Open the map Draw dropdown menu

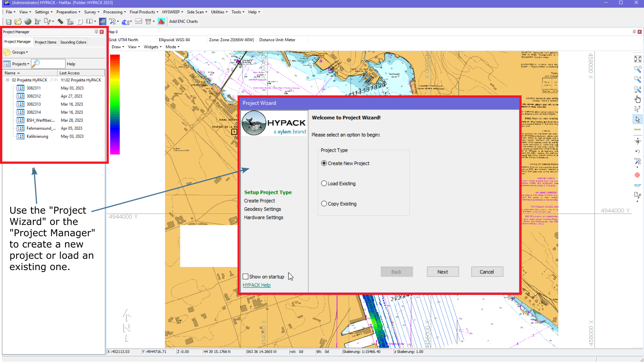(x=118, y=47)
